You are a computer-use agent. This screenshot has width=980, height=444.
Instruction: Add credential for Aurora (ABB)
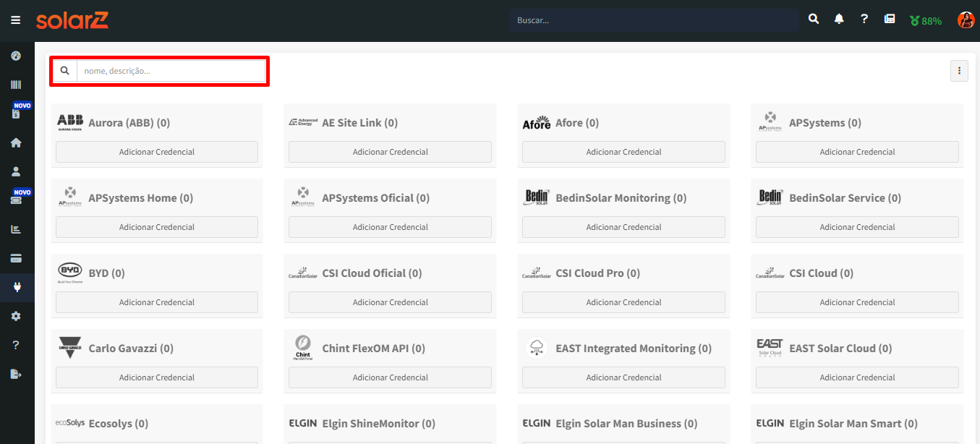click(x=157, y=152)
